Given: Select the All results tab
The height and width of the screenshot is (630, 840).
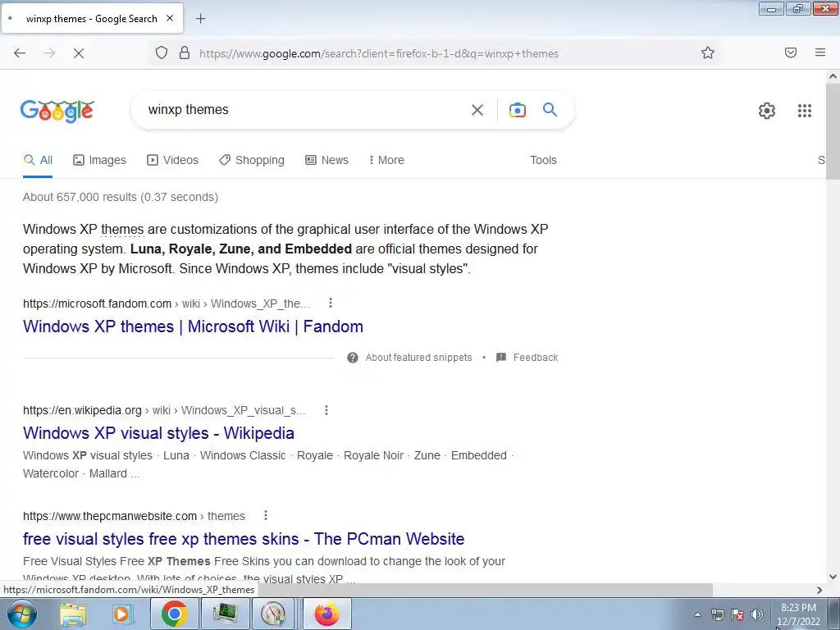Looking at the screenshot, I should [x=38, y=160].
